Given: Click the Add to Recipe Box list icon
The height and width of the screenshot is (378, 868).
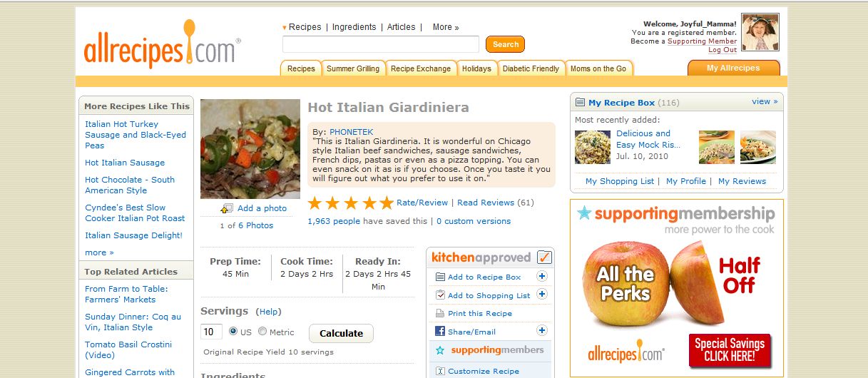Looking at the screenshot, I should click(440, 277).
